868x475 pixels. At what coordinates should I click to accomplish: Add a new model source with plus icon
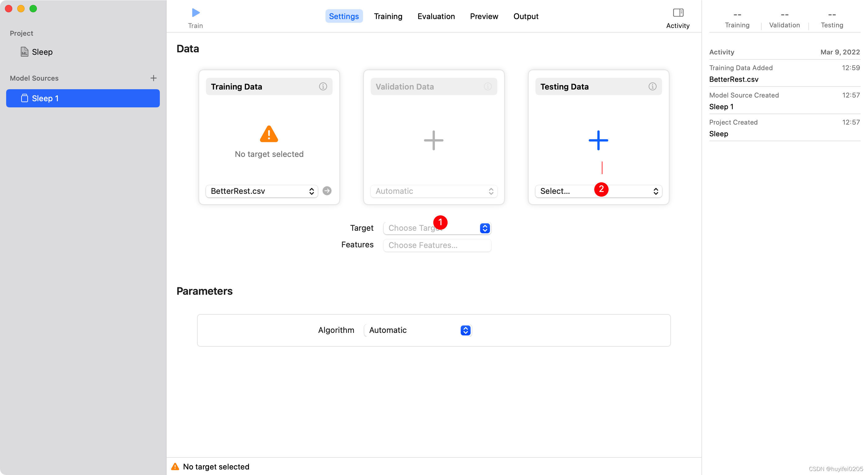[x=153, y=78]
